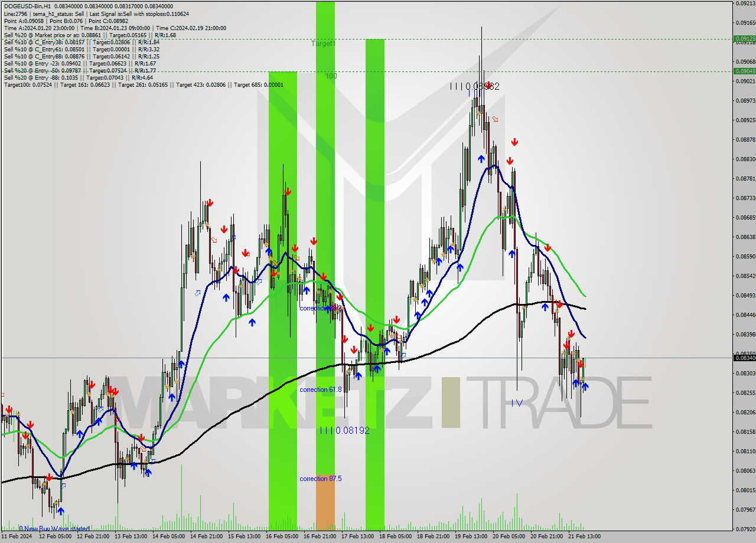Select the 'Sell %10 @ Entry -23: 0.09402' line

pos(80,63)
